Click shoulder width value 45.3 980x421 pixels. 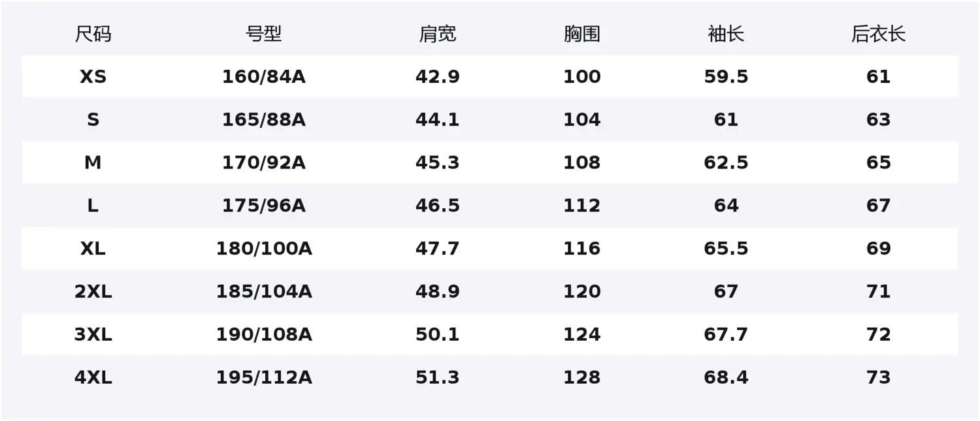pyautogui.click(x=437, y=163)
